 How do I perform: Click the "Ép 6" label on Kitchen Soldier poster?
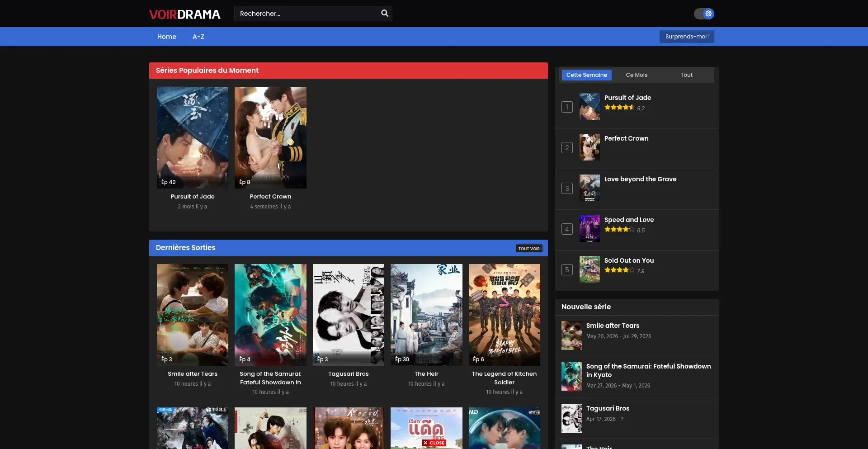pos(478,359)
